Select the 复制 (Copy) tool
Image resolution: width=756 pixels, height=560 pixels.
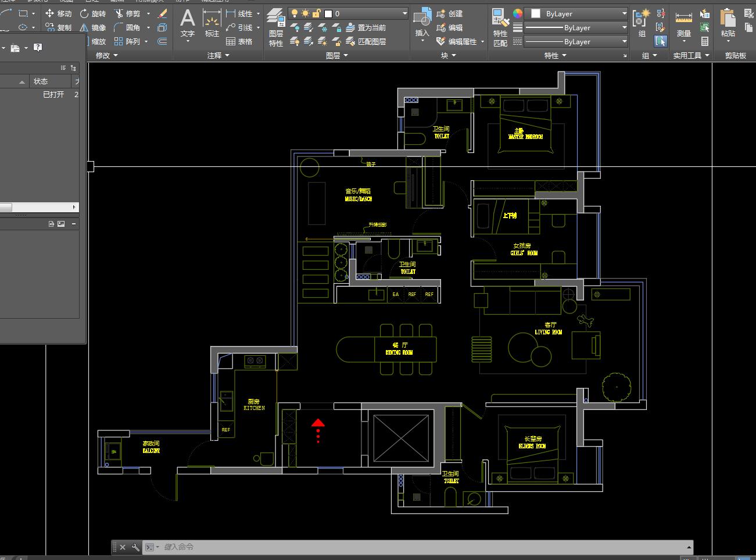58,27
